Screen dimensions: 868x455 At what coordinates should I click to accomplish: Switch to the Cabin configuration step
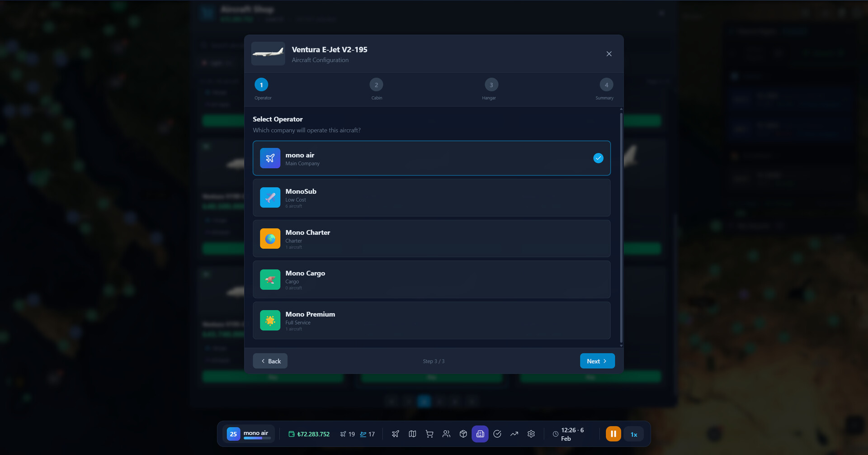(x=376, y=85)
